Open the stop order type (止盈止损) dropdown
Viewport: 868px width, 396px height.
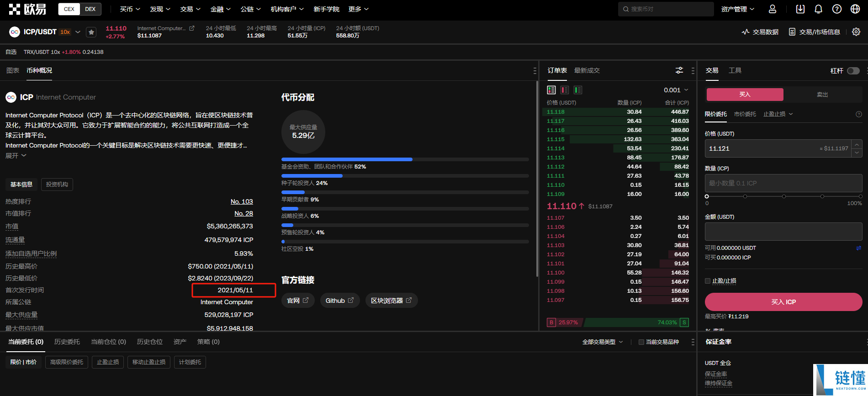tap(778, 114)
